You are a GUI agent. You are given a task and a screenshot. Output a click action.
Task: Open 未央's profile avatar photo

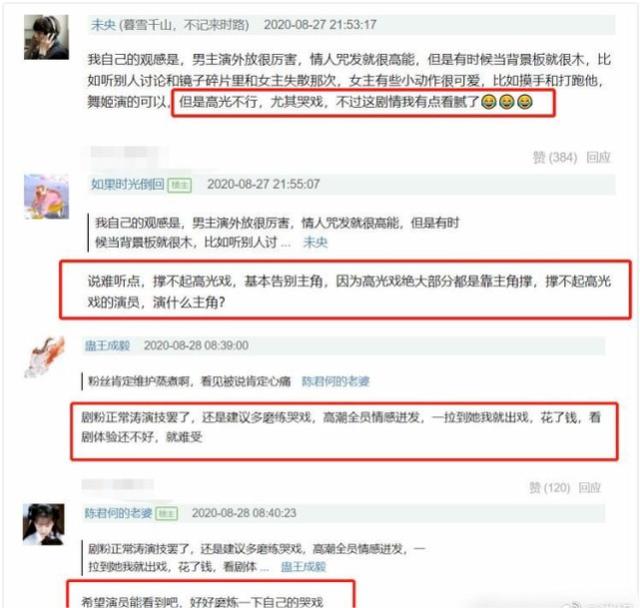click(46, 37)
